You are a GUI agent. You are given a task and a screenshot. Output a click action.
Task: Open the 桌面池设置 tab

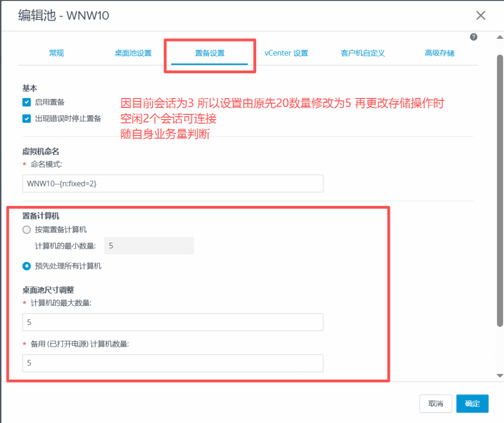[133, 53]
